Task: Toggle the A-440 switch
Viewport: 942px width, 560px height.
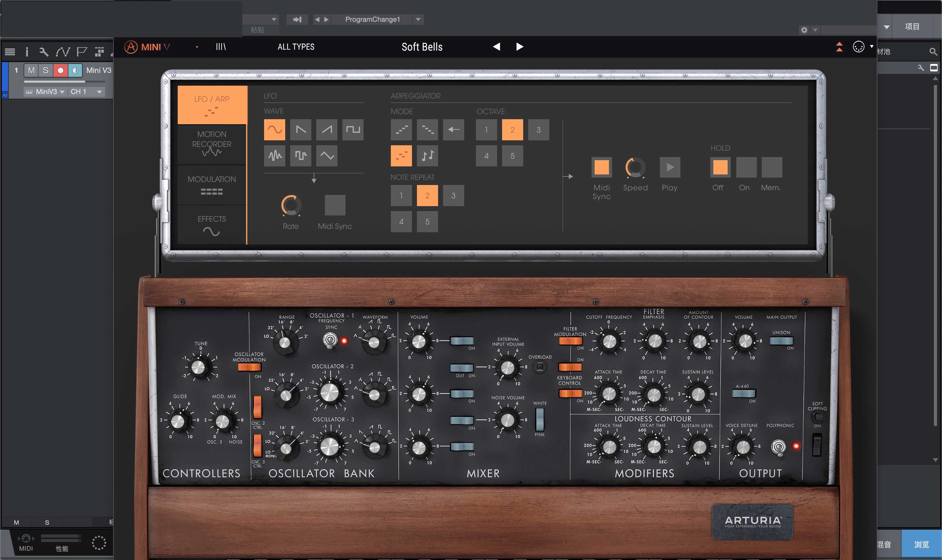Action: [x=743, y=394]
